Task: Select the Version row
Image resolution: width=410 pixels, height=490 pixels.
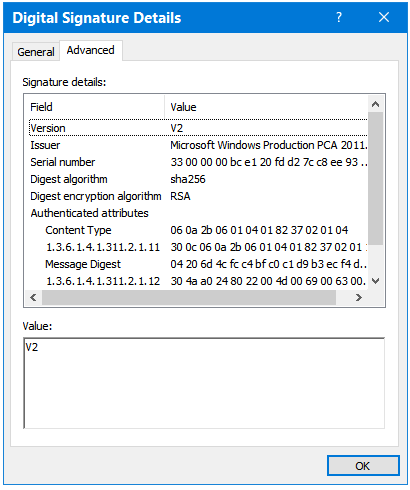Action: [x=199, y=128]
